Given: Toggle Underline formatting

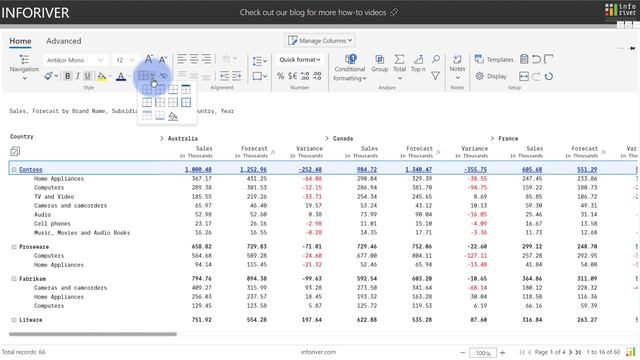Looking at the screenshot, I should [x=87, y=76].
